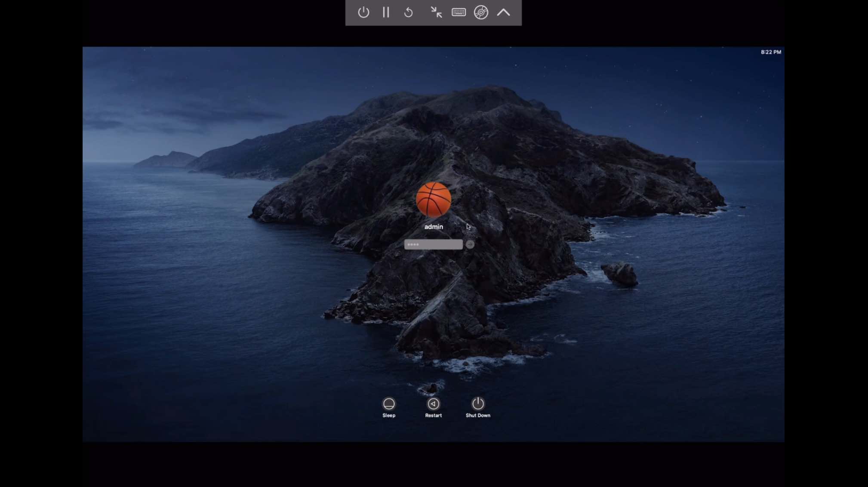
Task: Click the CD/DVD disc icon
Action: click(x=481, y=12)
